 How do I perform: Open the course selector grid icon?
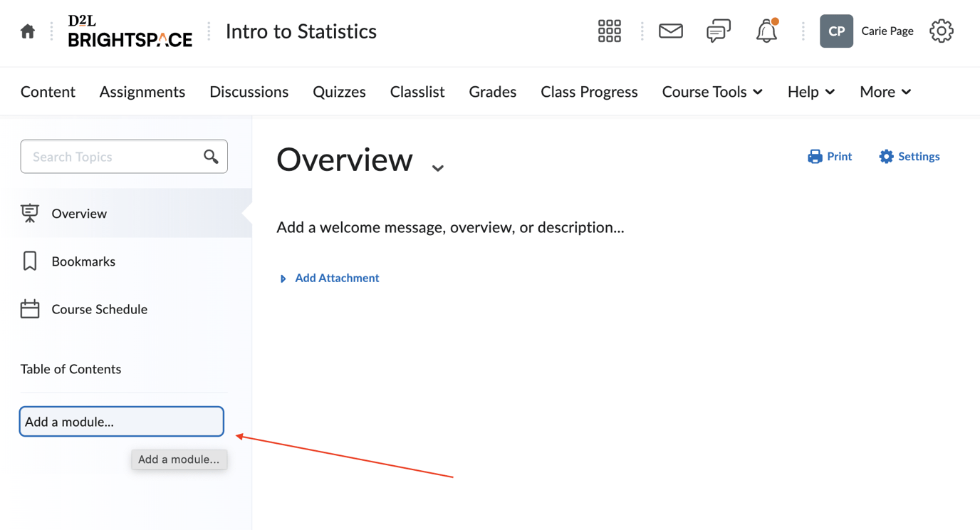click(x=609, y=31)
